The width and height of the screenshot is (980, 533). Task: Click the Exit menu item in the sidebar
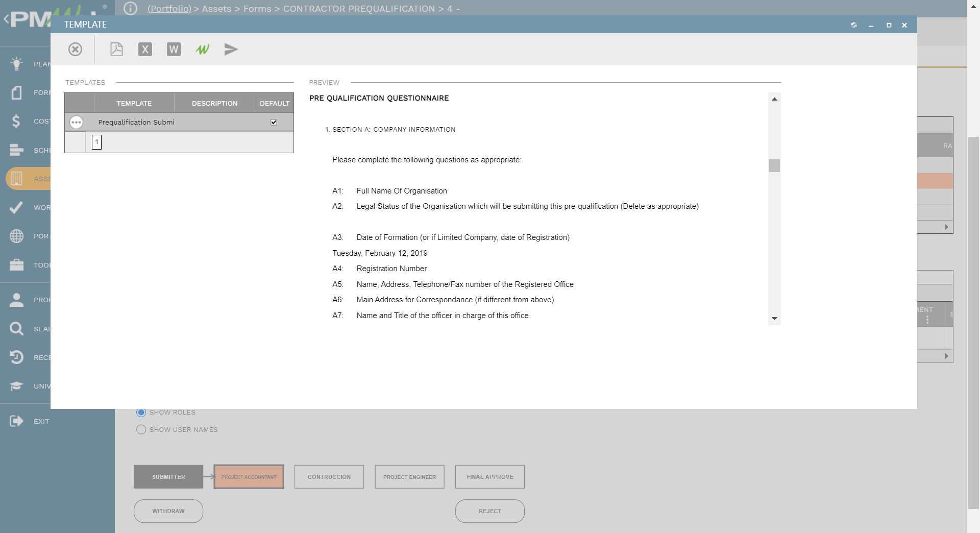17,421
